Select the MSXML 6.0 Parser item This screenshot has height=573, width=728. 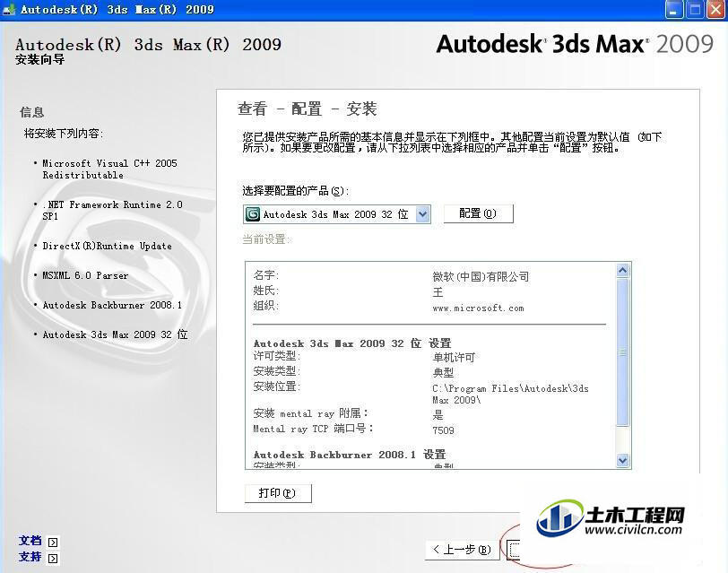pos(85,275)
